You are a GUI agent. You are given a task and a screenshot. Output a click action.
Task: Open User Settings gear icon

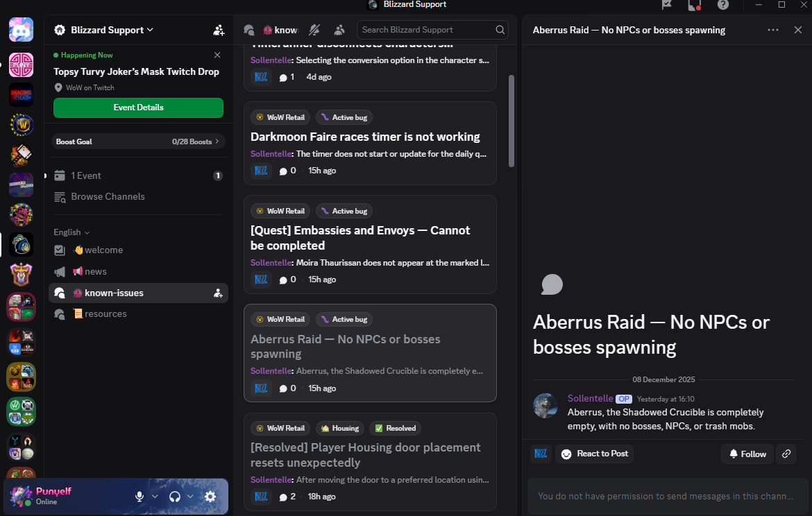210,497
